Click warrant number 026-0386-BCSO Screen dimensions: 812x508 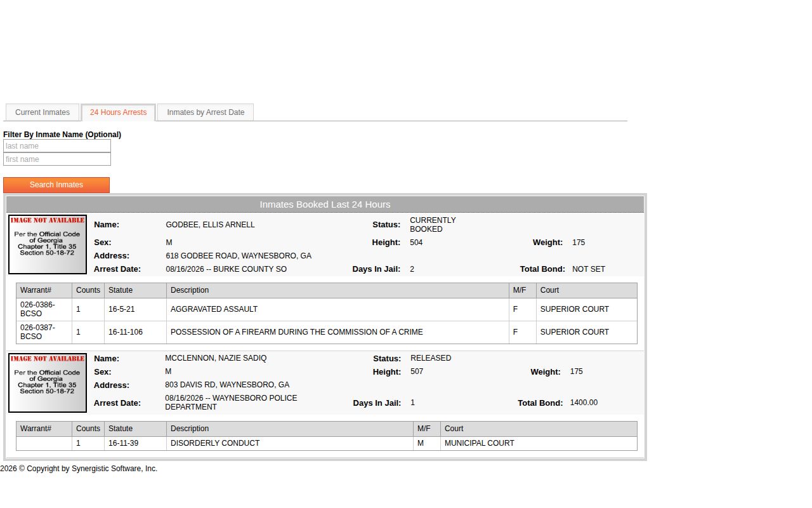click(37, 309)
